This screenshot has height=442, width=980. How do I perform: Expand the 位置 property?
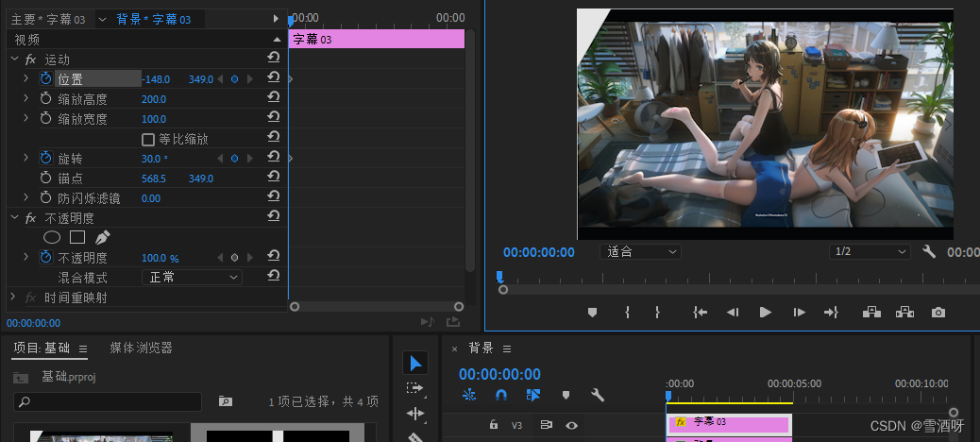click(x=25, y=78)
